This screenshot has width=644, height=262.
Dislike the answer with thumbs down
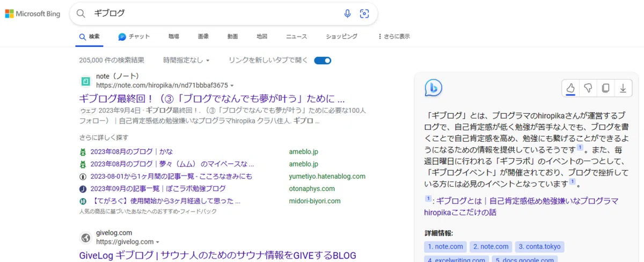[588, 88]
